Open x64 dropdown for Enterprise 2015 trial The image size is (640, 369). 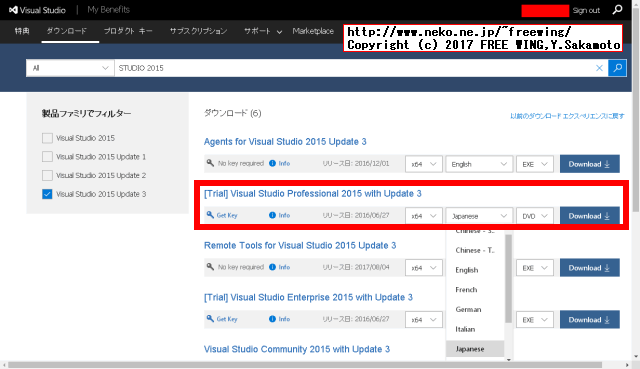click(424, 320)
